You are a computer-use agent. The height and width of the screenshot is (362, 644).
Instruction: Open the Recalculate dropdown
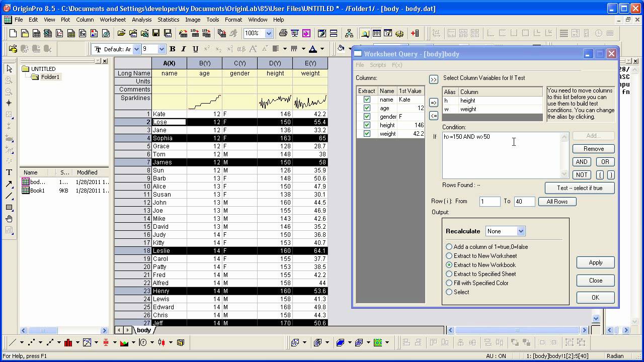[x=521, y=231]
